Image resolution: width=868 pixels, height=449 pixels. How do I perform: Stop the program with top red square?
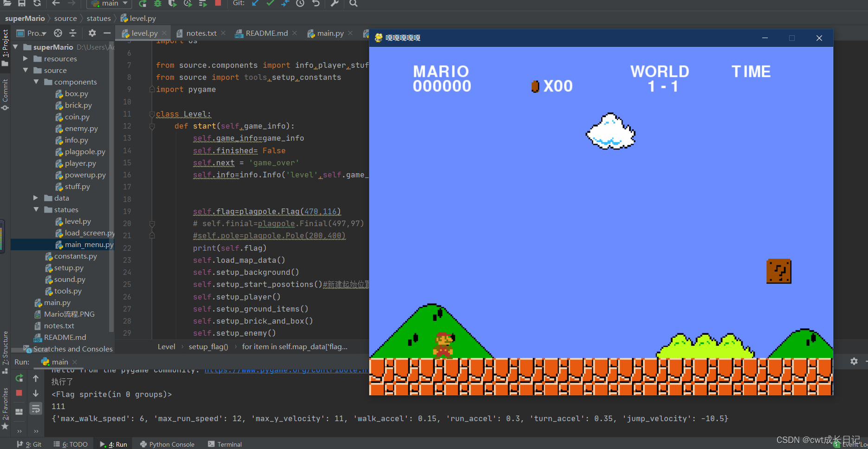click(218, 3)
